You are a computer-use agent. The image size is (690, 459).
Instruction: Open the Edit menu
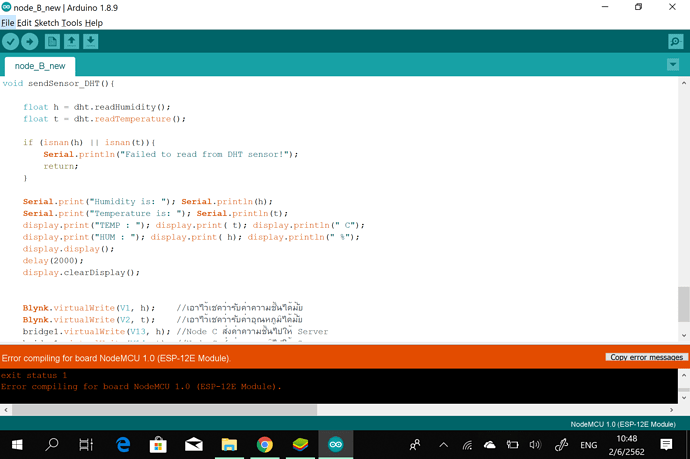coord(24,23)
